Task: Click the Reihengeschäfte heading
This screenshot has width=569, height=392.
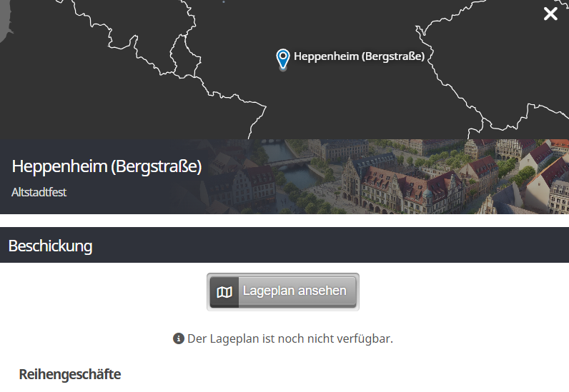Action: pyautogui.click(x=70, y=374)
